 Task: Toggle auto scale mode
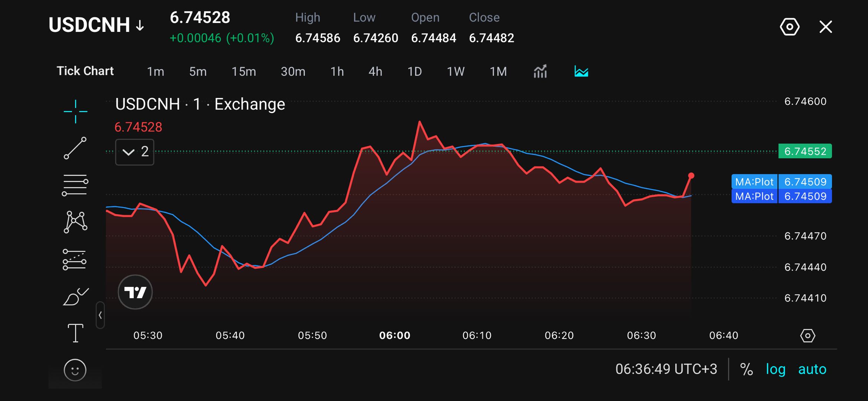(812, 369)
